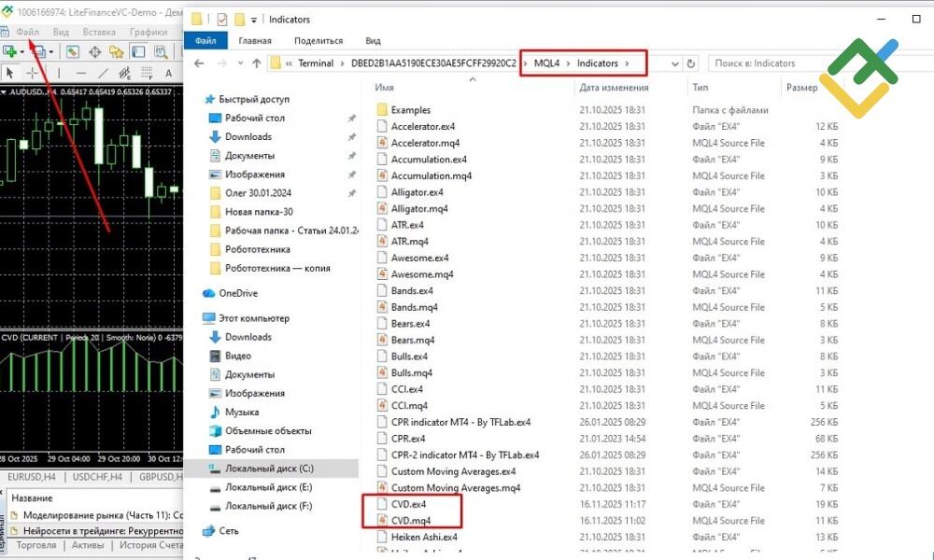Toggle the Data Window crosshair-target icon
Image resolution: width=934 pixels, height=560 pixels.
coord(94,51)
